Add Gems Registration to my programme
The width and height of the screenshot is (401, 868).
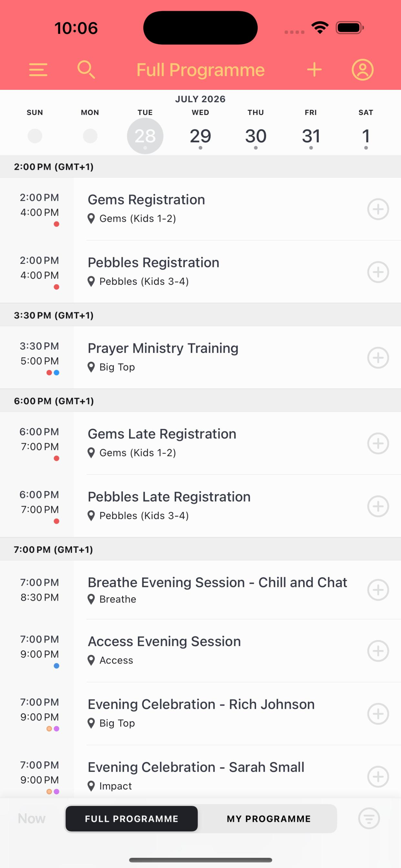click(378, 209)
